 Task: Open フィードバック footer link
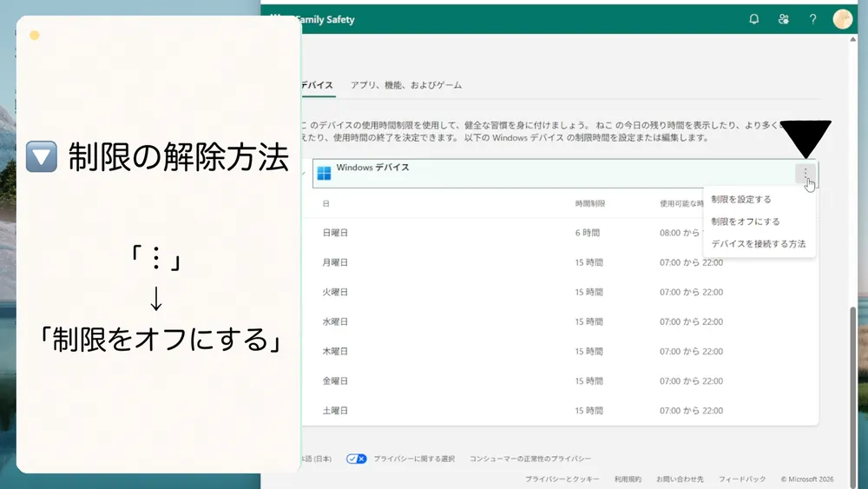742,479
